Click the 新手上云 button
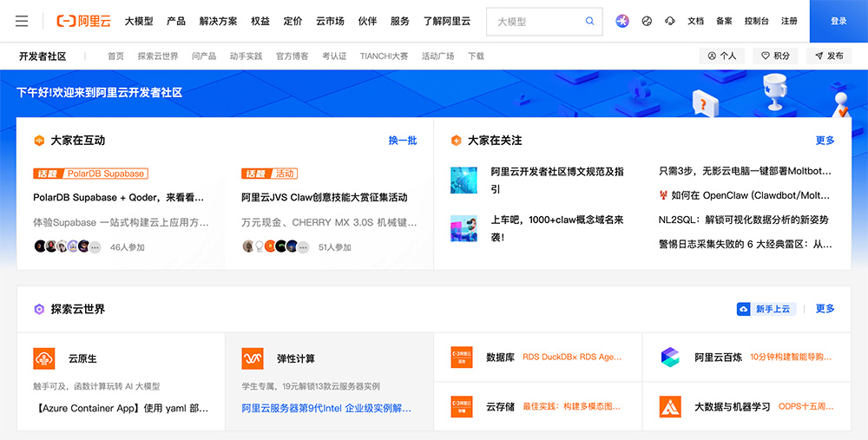Viewport: 868px width, 440px height. (x=766, y=309)
